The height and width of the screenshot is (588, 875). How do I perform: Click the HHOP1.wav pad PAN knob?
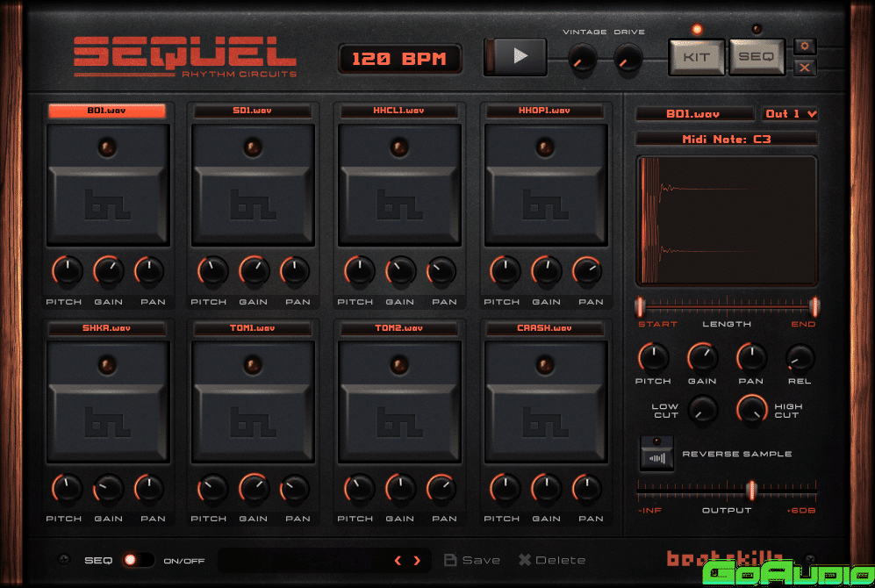pos(587,271)
